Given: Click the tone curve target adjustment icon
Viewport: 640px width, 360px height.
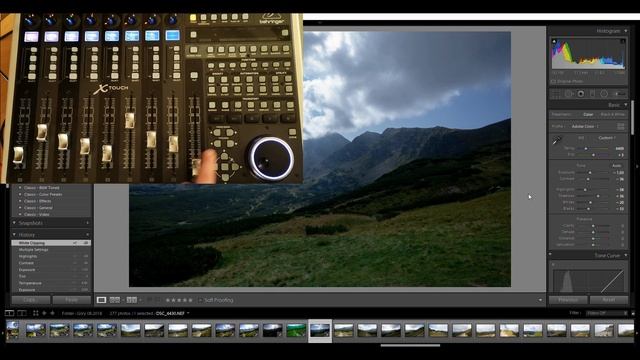Looking at the screenshot, I should 553,265.
